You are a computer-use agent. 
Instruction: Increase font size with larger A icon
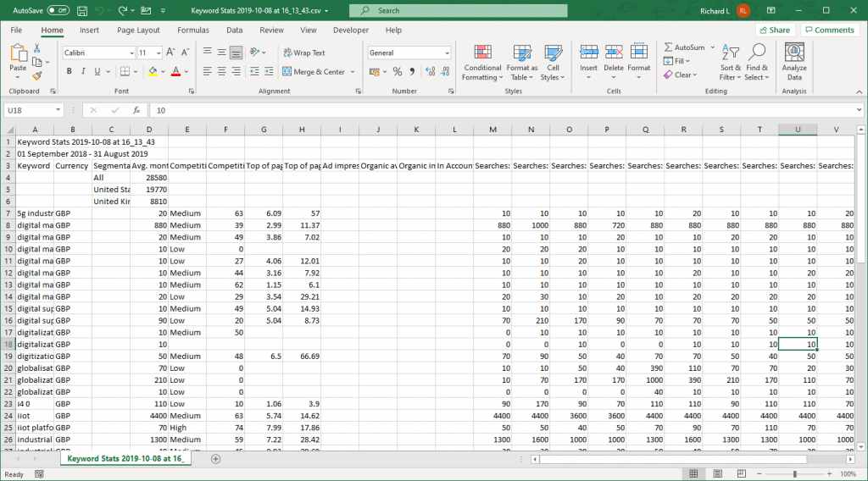(x=170, y=53)
